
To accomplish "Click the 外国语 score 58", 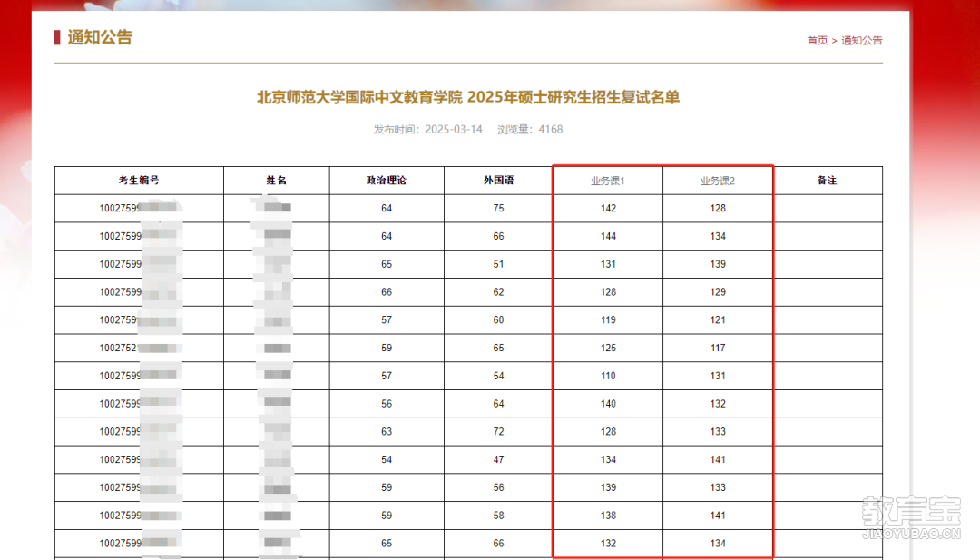I will click(498, 516).
